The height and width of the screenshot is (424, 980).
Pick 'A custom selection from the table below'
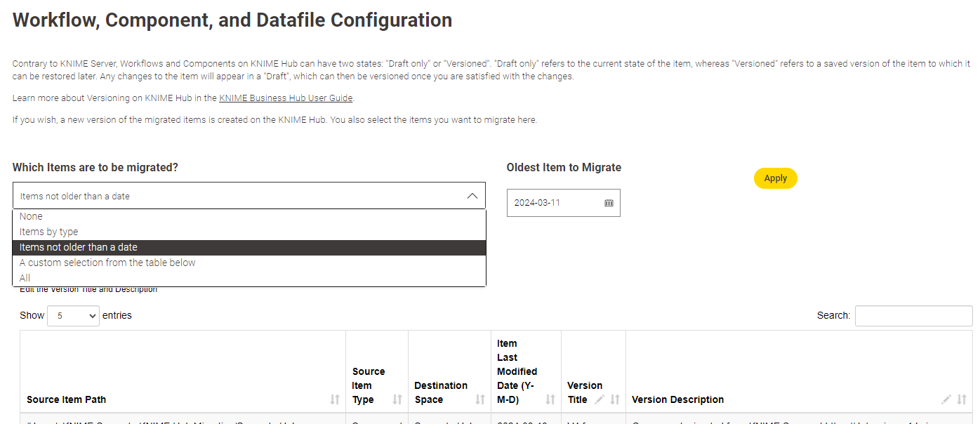click(107, 263)
